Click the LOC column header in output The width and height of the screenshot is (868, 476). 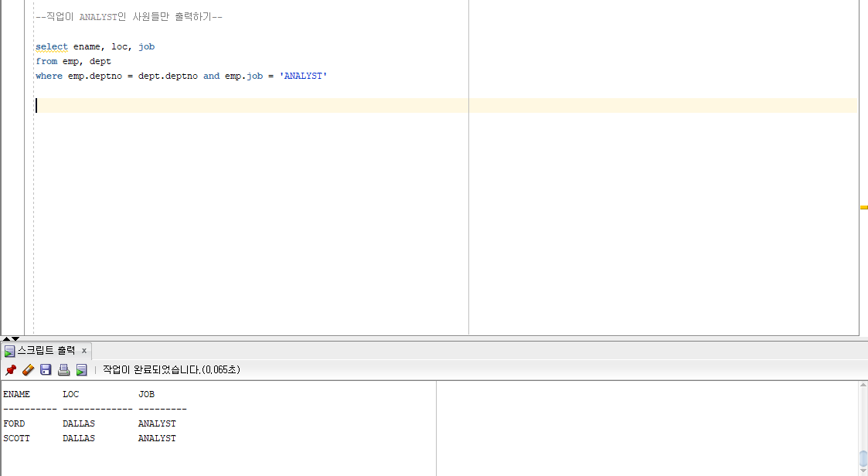[71, 394]
